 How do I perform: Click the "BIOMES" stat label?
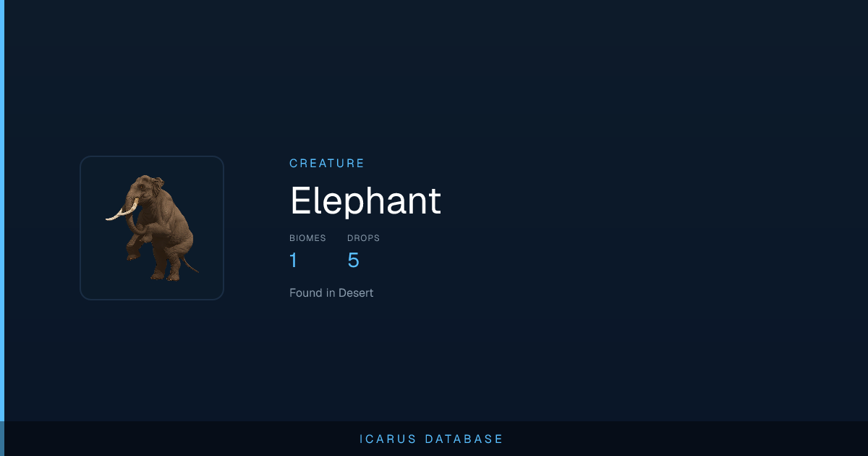[307, 238]
